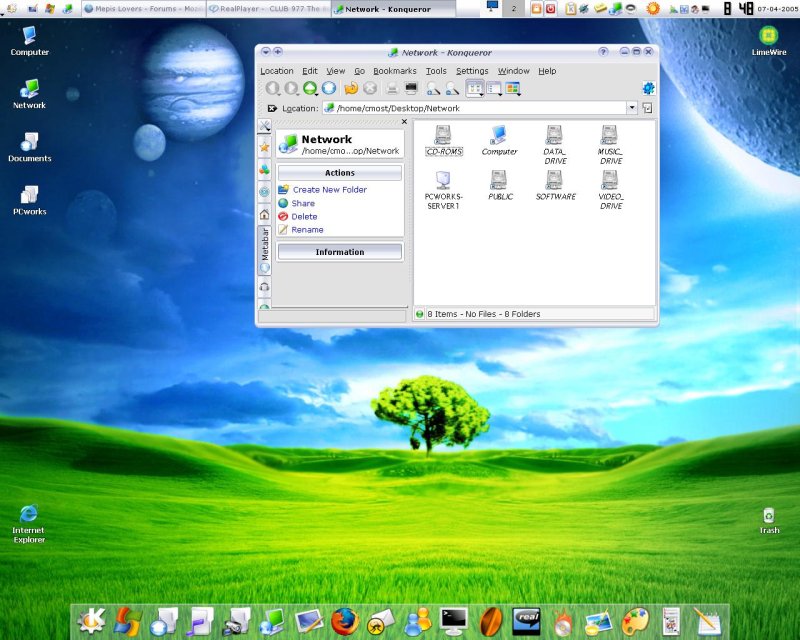Select the Metabar sidebar tab

click(265, 250)
